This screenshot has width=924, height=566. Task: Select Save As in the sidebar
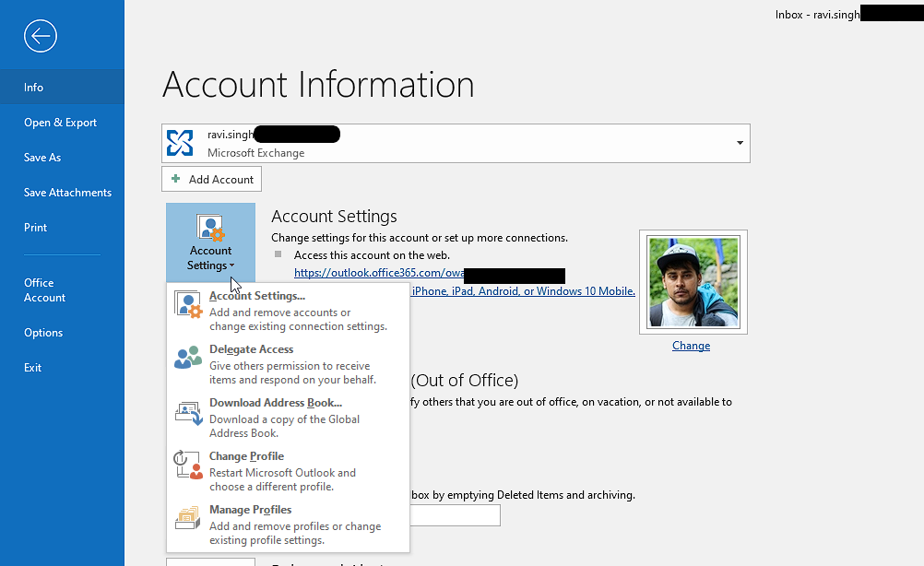(62, 158)
